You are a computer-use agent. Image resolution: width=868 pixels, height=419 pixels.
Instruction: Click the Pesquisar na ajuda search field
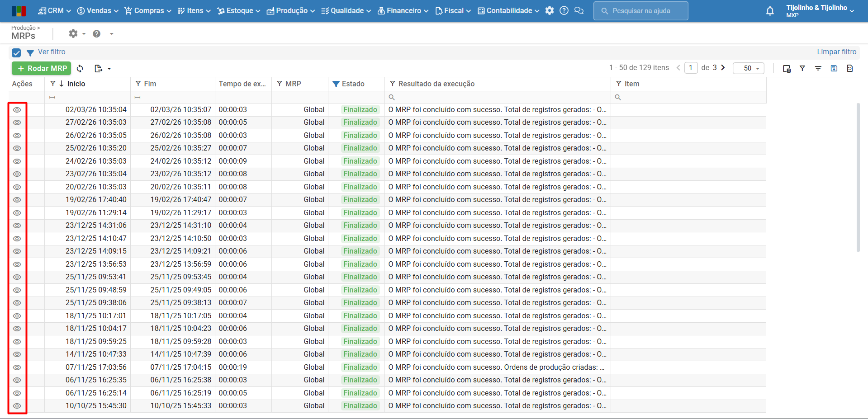pos(641,11)
